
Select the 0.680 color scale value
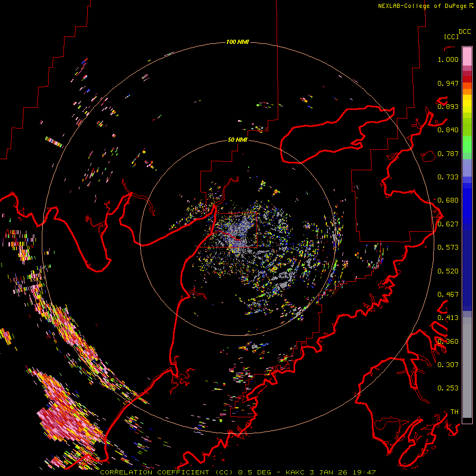pos(448,200)
